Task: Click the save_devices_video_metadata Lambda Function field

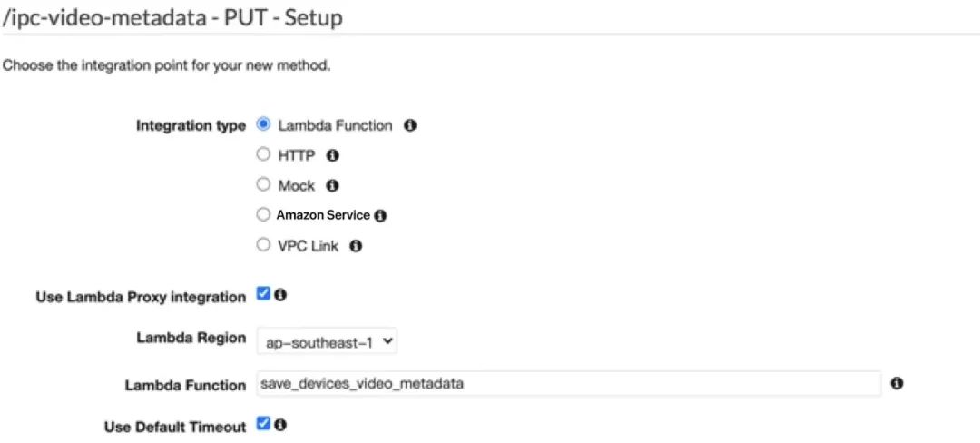Action: (x=569, y=384)
